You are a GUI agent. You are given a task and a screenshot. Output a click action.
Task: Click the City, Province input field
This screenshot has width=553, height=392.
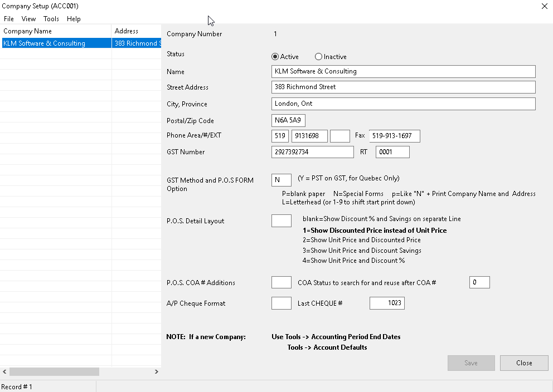point(404,104)
